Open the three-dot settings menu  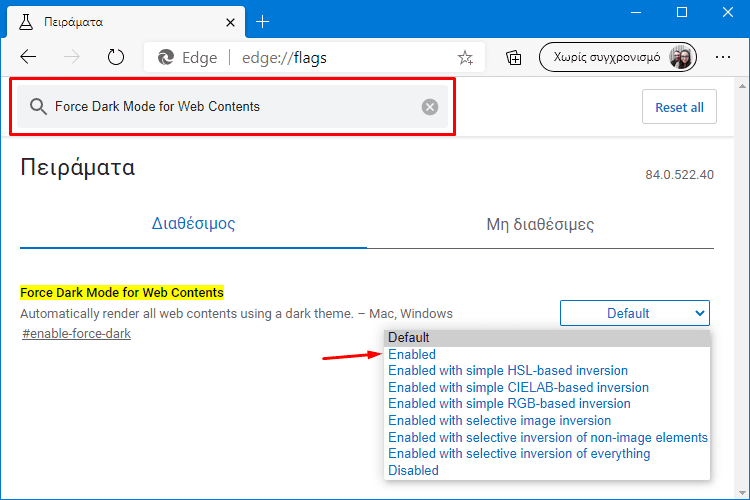723,57
